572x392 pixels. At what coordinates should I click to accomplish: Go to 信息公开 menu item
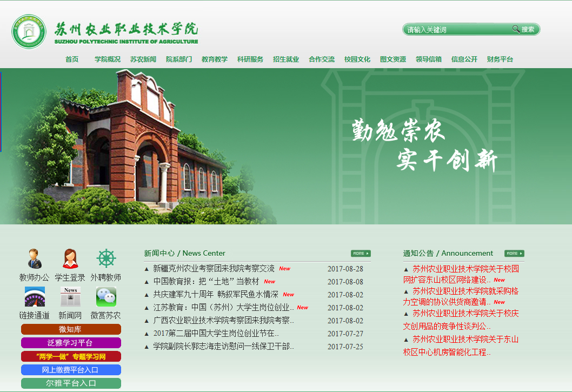(x=464, y=59)
